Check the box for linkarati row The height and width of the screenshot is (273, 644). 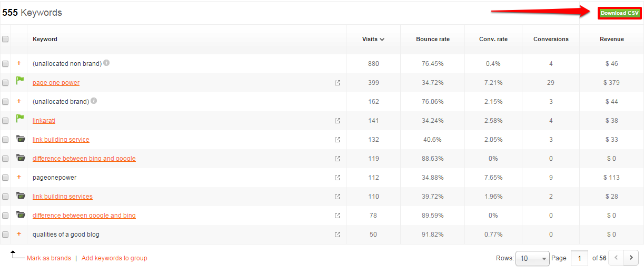click(5, 121)
